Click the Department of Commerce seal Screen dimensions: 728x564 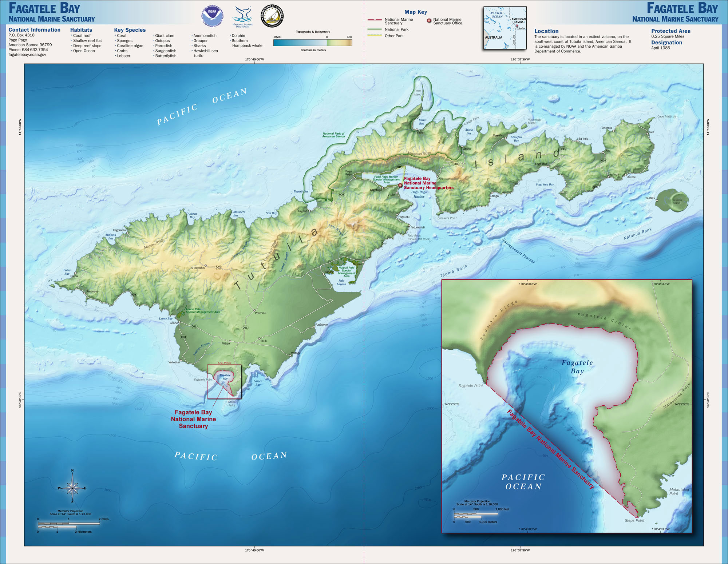(x=272, y=16)
